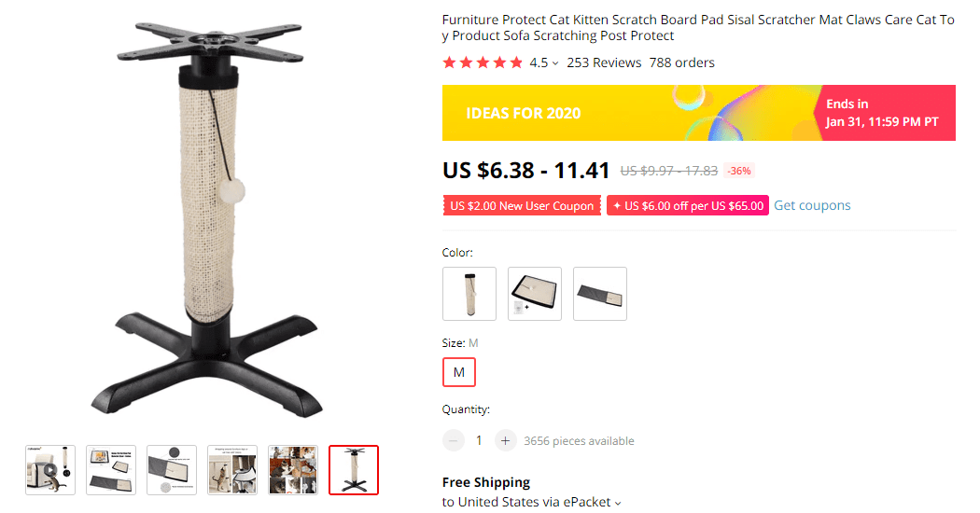This screenshot has width=980, height=513.
Task: Open the ePacket shipping options dropdown
Action: tap(617, 503)
